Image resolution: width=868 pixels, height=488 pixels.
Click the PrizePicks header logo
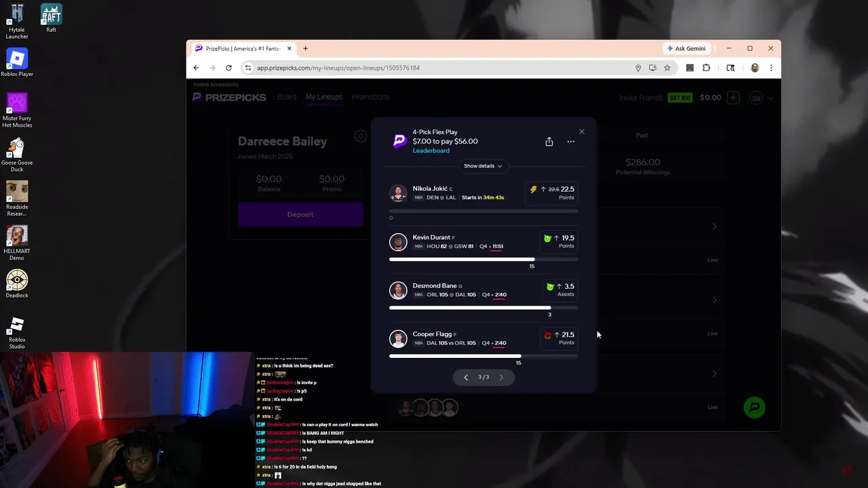(x=229, y=98)
